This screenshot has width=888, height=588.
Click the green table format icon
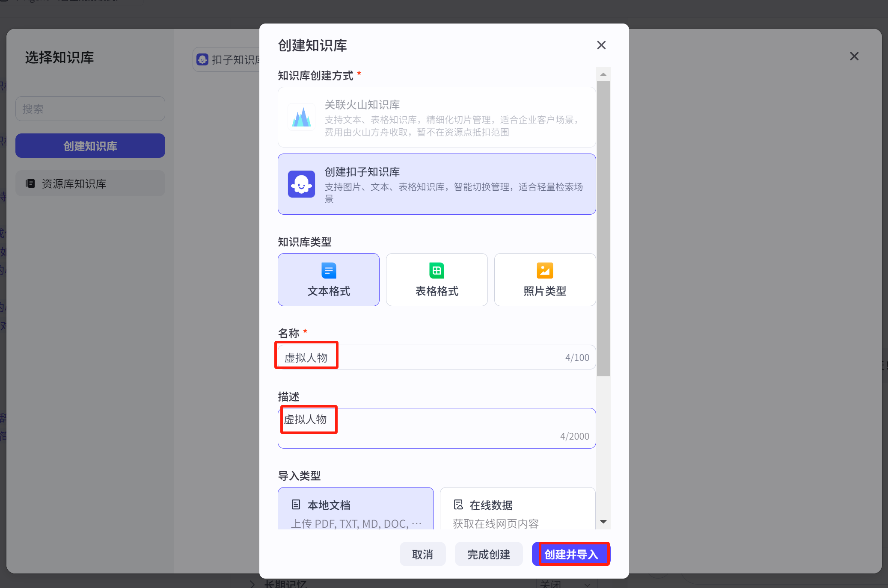pyautogui.click(x=437, y=270)
